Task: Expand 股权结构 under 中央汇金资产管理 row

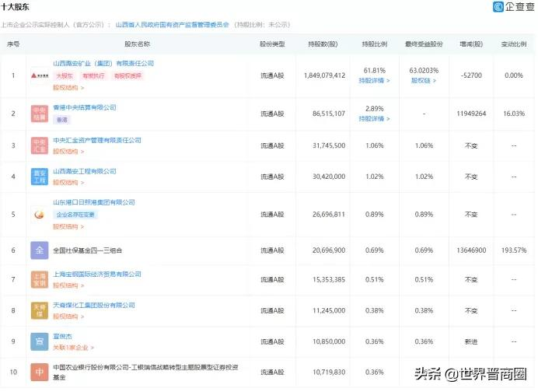Action: pos(68,152)
